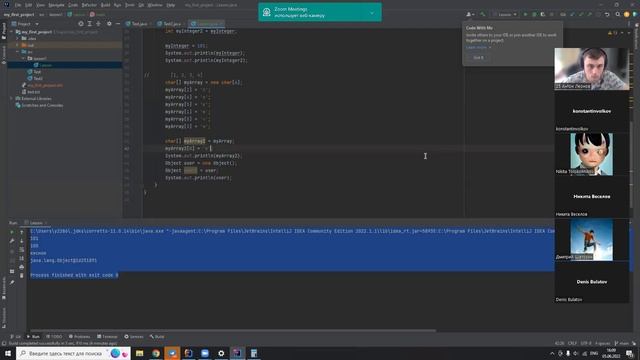Jump up the stack trace arrow
Image resolution: width=640 pixels, height=360 pixels.
pos(22,232)
